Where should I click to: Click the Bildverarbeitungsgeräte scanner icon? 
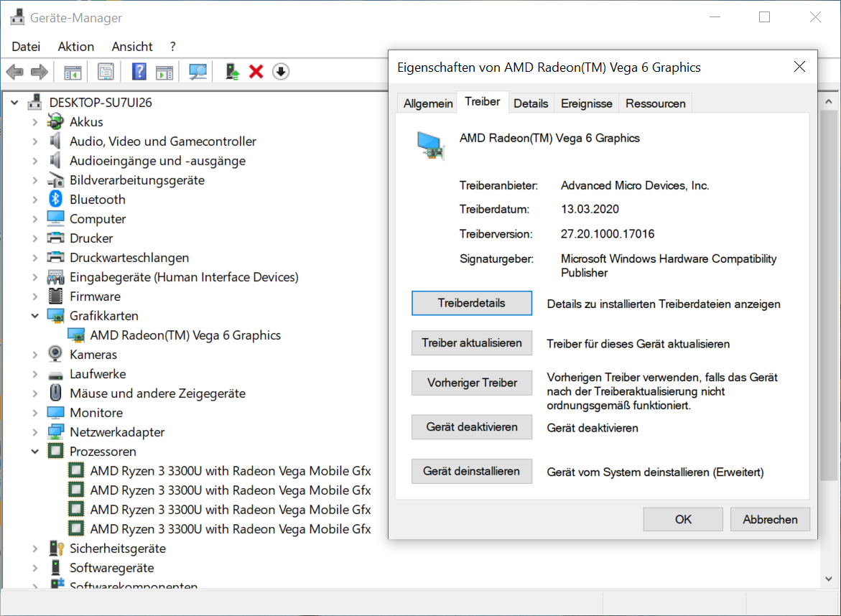coord(55,181)
